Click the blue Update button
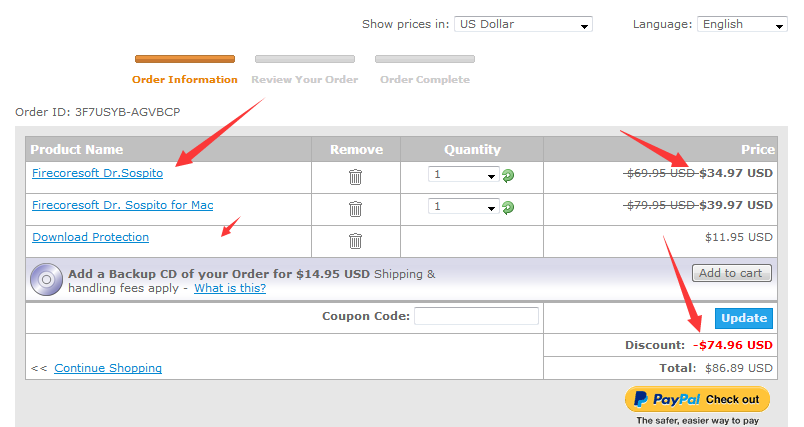 743,318
